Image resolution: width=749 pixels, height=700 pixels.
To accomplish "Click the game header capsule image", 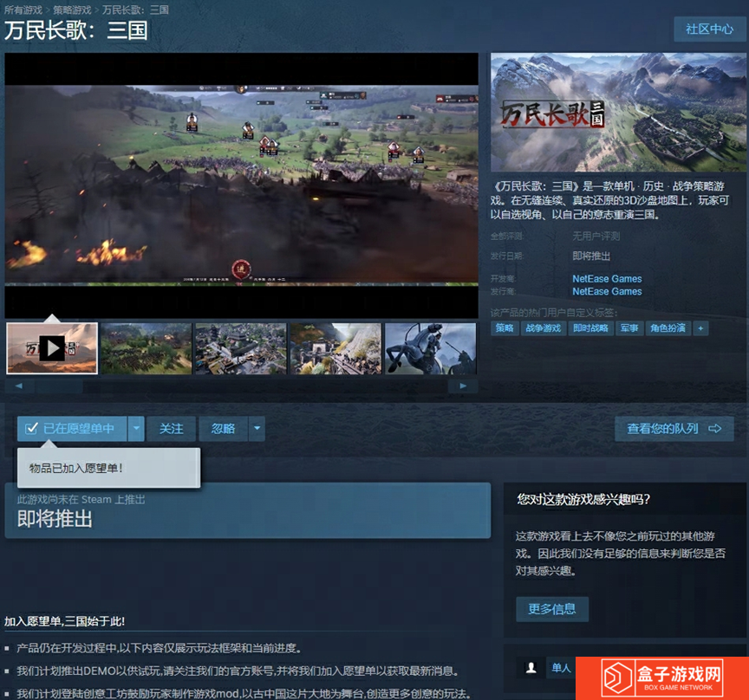I will click(x=618, y=113).
